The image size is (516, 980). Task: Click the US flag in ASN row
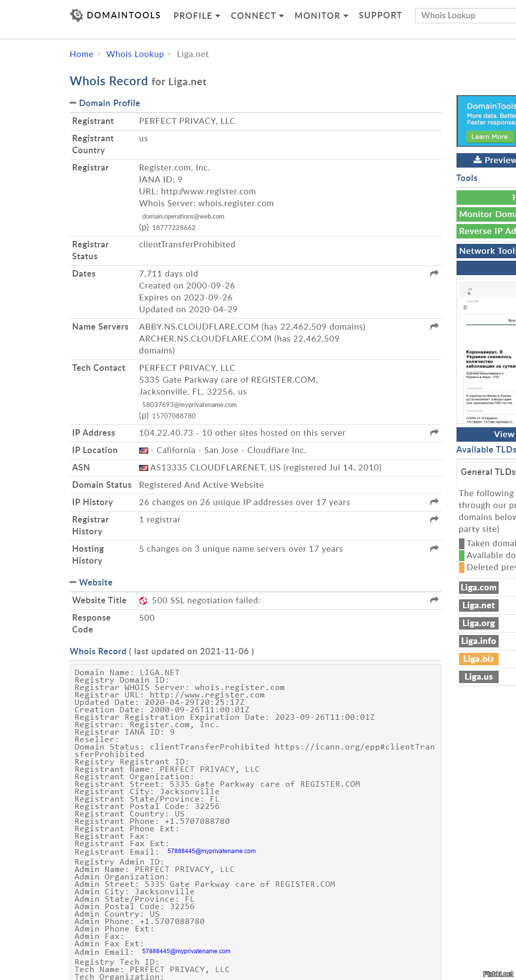(x=144, y=468)
